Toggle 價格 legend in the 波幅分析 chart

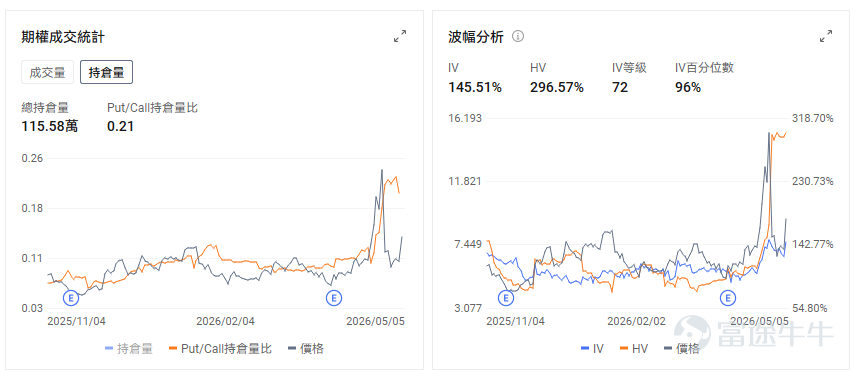[x=682, y=349]
